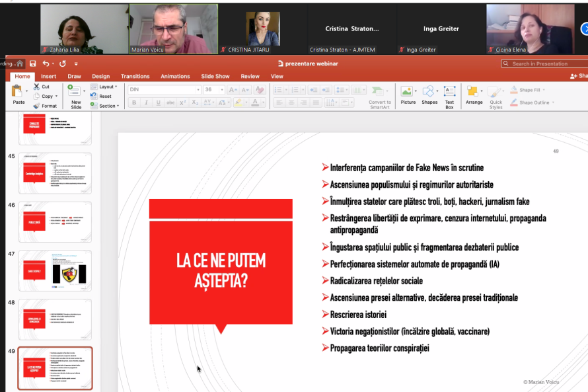Select the Cut scissors icon
Image resolution: width=588 pixels, height=392 pixels.
click(36, 87)
